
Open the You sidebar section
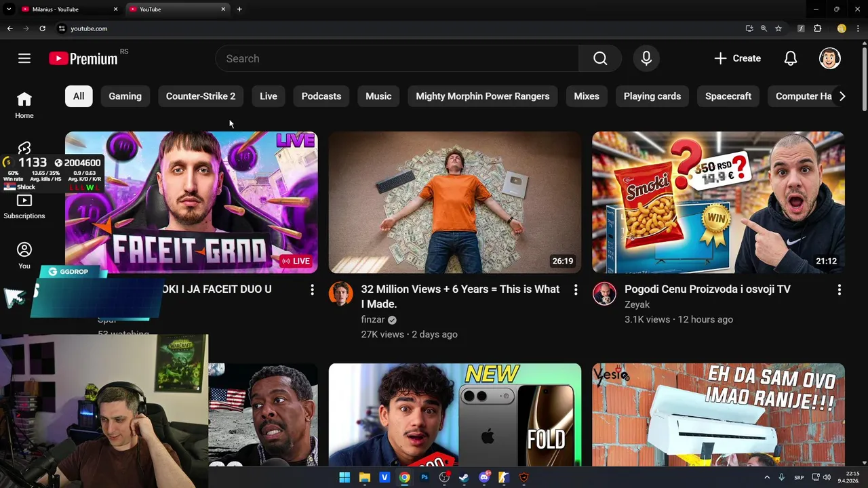click(x=24, y=256)
